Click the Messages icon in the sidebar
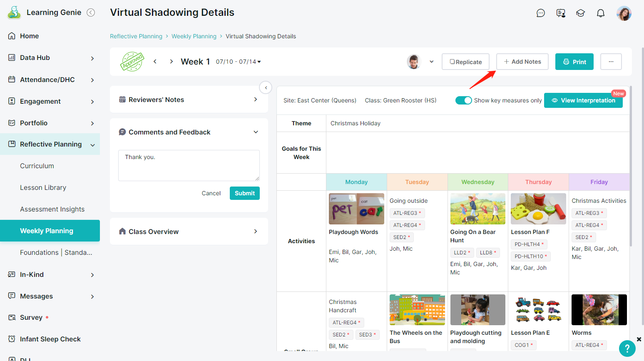Screen dimensions: 644x361 (x=12, y=296)
